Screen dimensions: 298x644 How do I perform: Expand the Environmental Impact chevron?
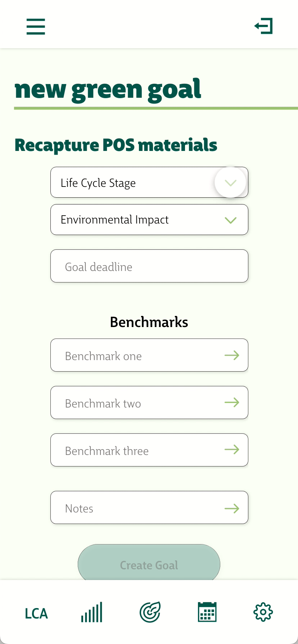[230, 220]
